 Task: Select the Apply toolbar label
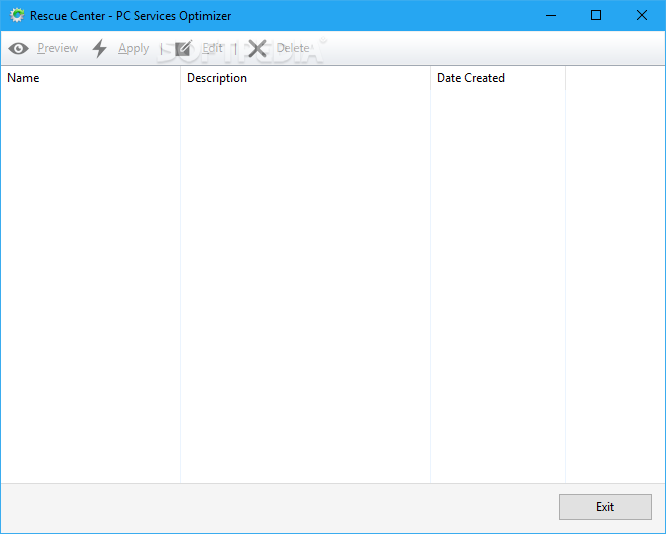tap(133, 48)
